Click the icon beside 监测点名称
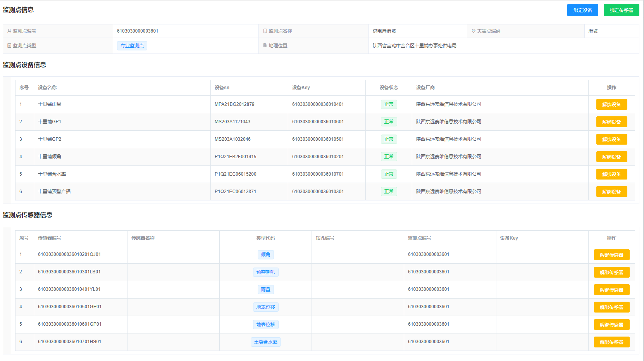 tap(265, 31)
